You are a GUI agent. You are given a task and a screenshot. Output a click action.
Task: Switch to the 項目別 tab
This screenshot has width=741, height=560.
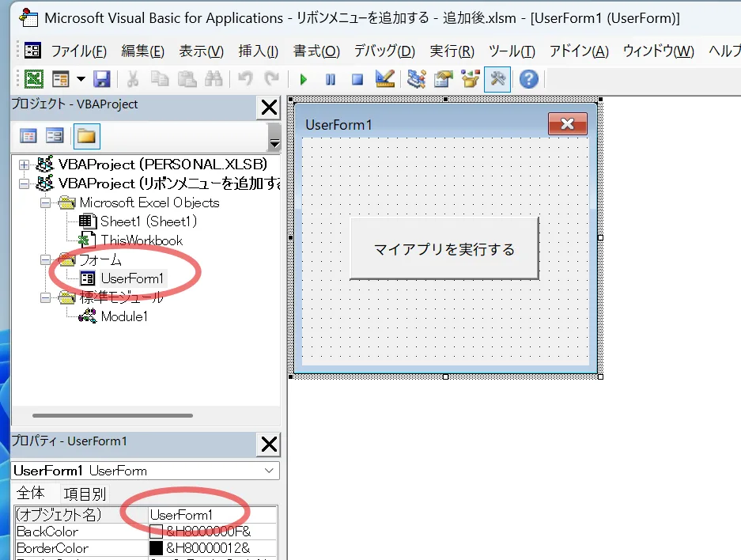pyautogui.click(x=85, y=494)
